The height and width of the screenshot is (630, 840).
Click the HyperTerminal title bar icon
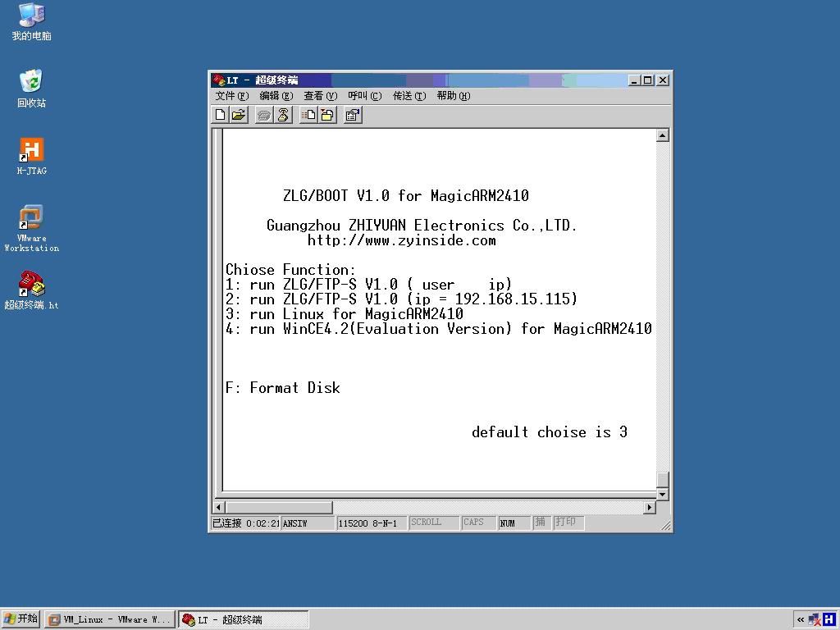point(218,80)
